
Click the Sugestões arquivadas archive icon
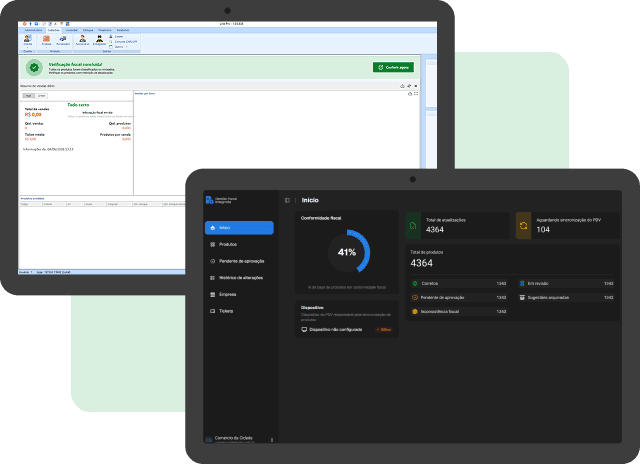tap(522, 297)
